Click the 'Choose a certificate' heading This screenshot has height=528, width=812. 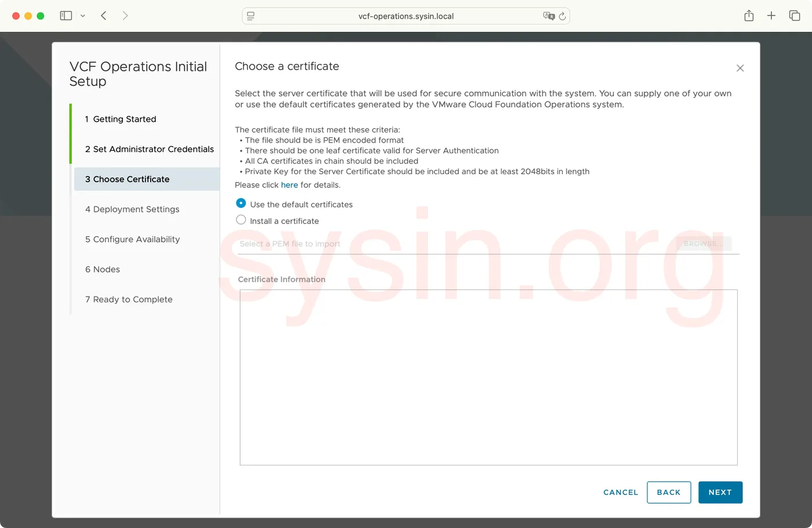click(x=287, y=66)
